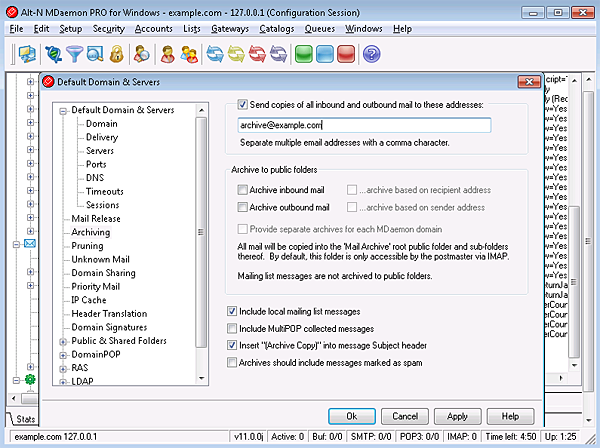Click the multiple users group icon
This screenshot has height=448, width=600.
[x=189, y=54]
